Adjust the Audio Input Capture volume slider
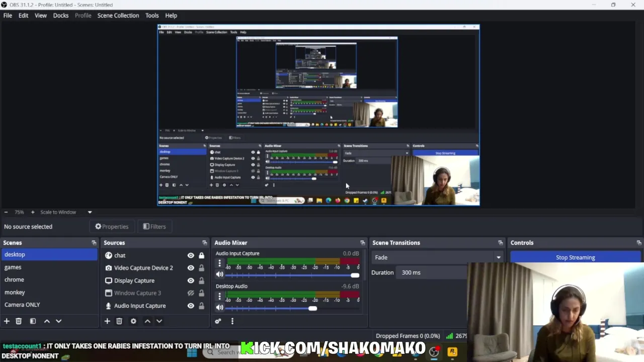The image size is (644, 362). click(x=355, y=275)
